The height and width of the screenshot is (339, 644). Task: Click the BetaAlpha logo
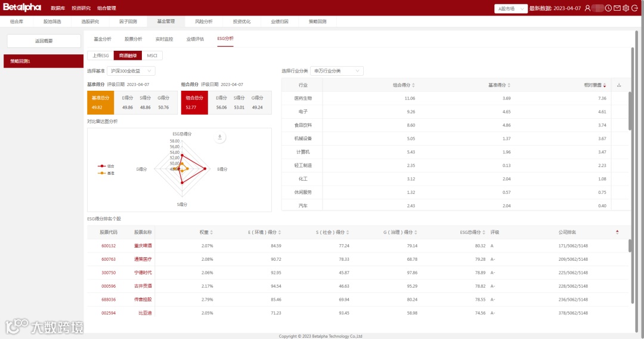pos(22,7)
